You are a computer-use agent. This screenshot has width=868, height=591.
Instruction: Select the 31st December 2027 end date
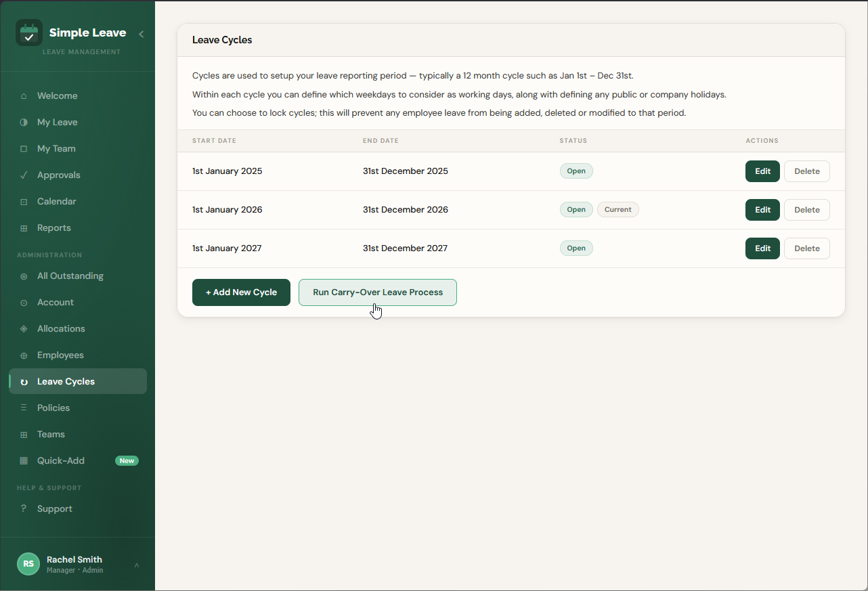tap(405, 248)
